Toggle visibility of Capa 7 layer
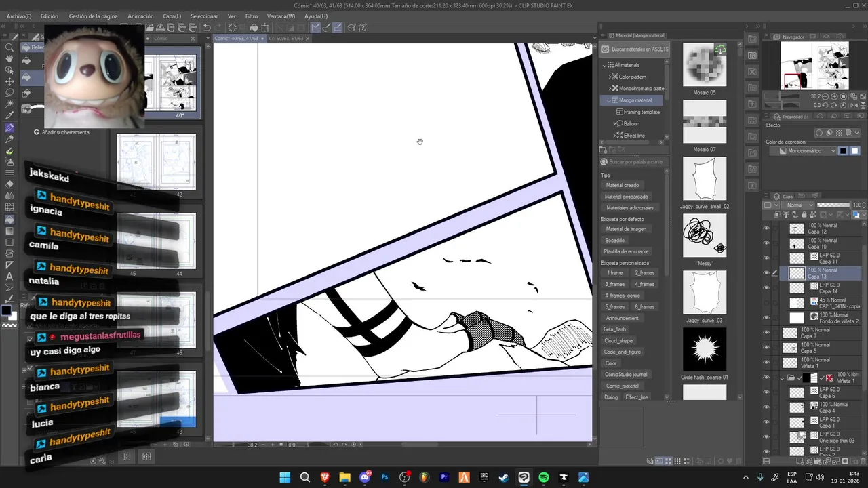Viewport: 868px width, 488px height. 766,333
